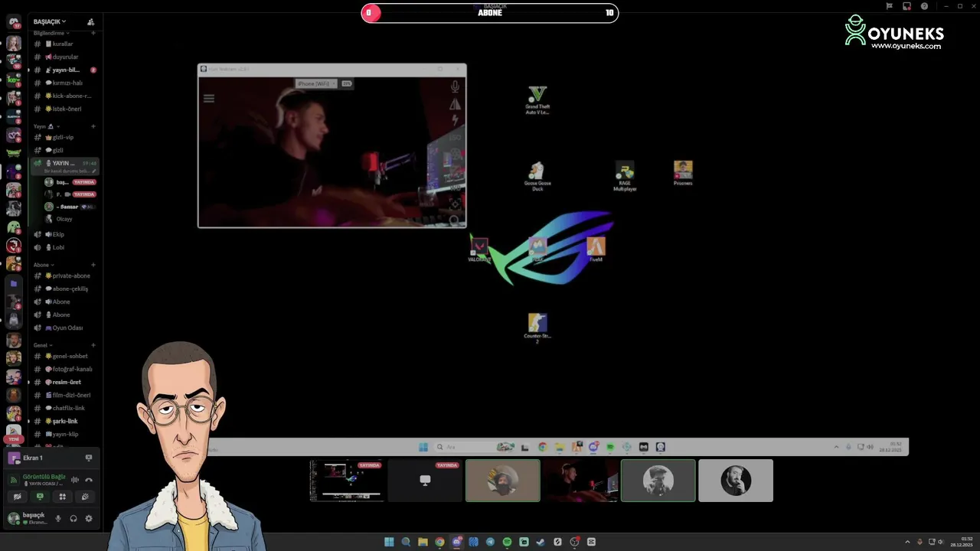
Task: Open the soundboard icon in voice panel
Action: coord(85,497)
